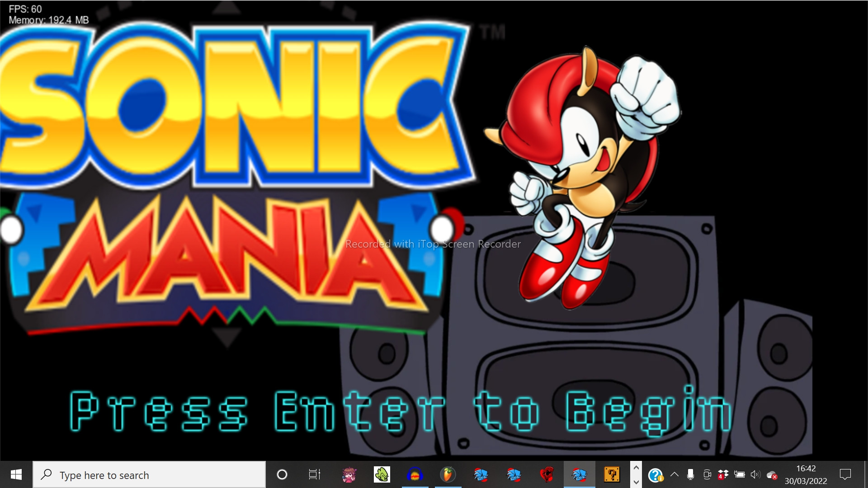868x488 pixels.
Task: Launch FL Studio from the taskbar
Action: 447,474
